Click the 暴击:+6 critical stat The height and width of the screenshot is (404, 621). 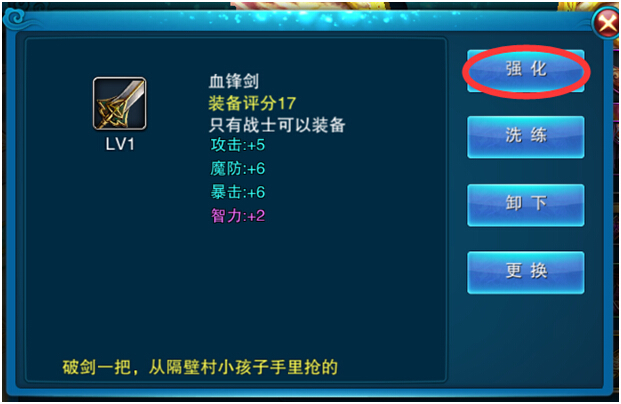[237, 192]
